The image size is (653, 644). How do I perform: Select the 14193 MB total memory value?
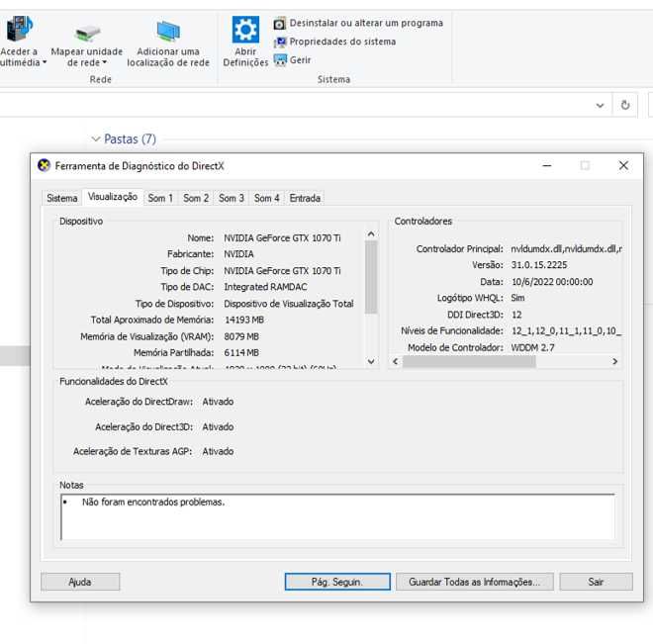(244, 320)
